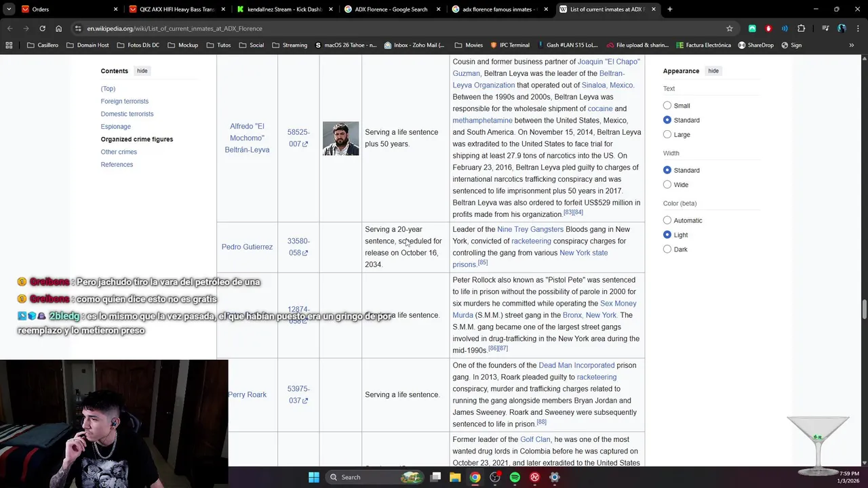Open Windows Start menu
The height and width of the screenshot is (488, 868).
[314, 477]
